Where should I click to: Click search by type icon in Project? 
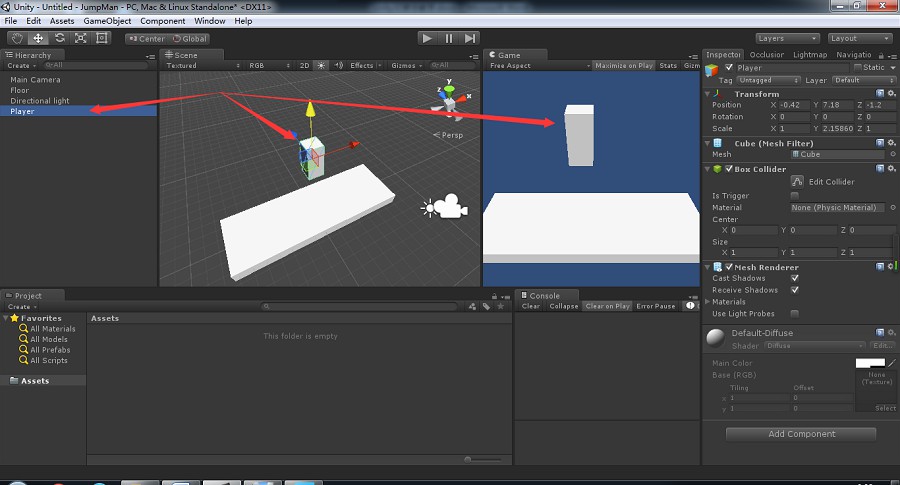pos(472,306)
